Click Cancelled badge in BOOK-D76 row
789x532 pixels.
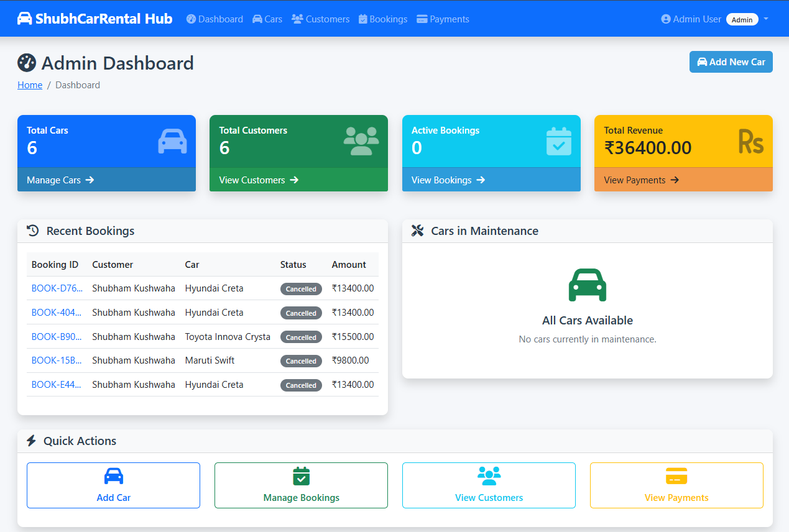(x=301, y=289)
